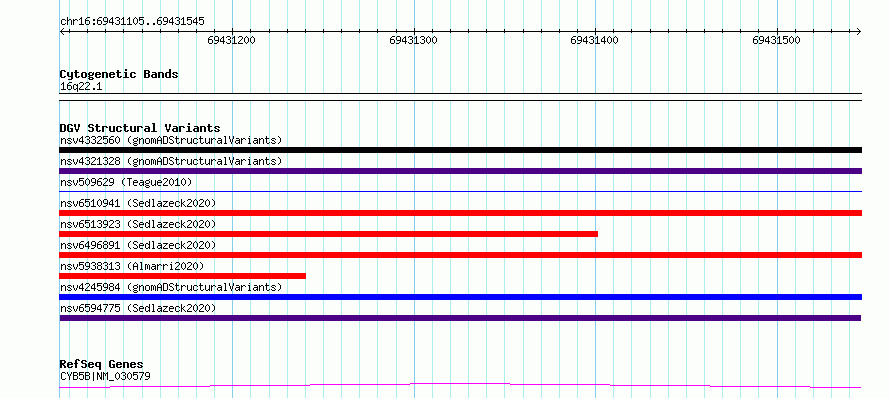Click the 16q22.1 cytogenetic band bar
The width and height of the screenshot is (890, 398).
pos(460,97)
